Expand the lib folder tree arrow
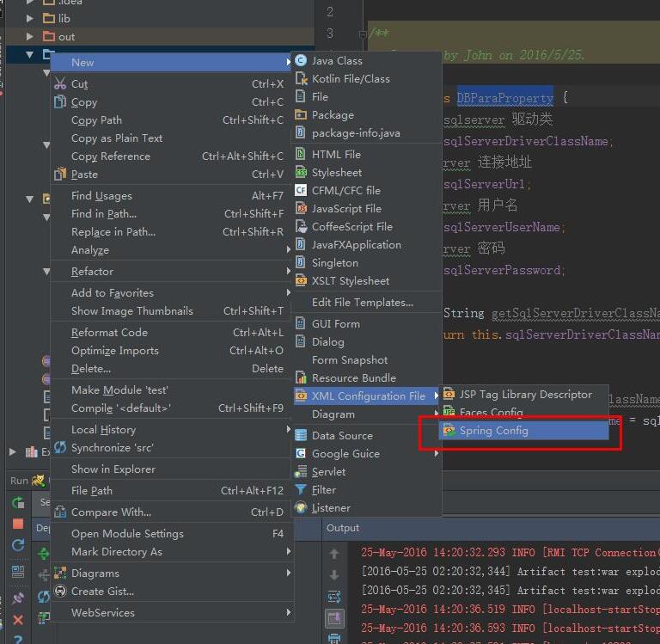The height and width of the screenshot is (644, 660). [x=29, y=19]
